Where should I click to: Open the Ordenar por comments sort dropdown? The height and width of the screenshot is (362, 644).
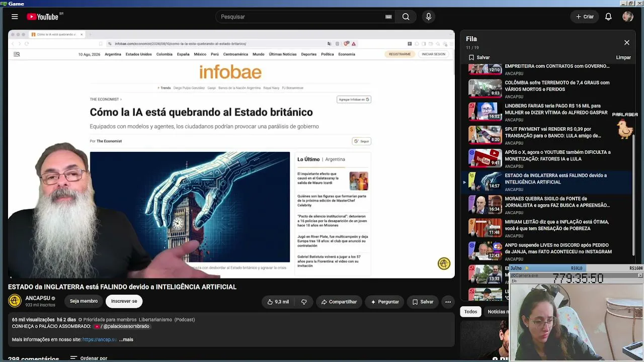[89, 358]
